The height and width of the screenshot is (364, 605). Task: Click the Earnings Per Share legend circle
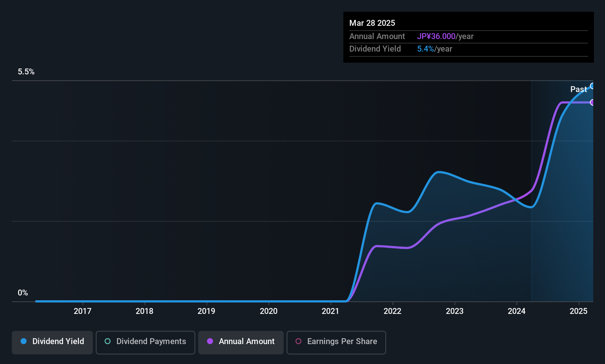[x=298, y=342]
